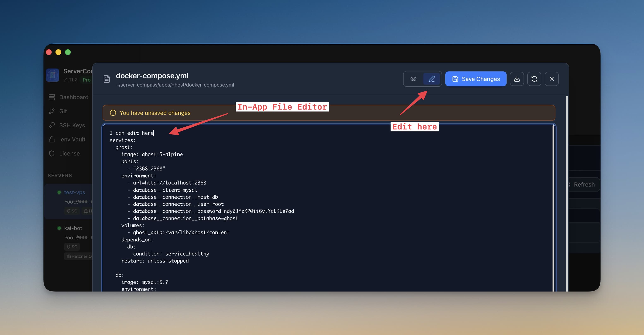This screenshot has width=644, height=335.
Task: Click the 'depends_on:' line
Action: click(137, 240)
